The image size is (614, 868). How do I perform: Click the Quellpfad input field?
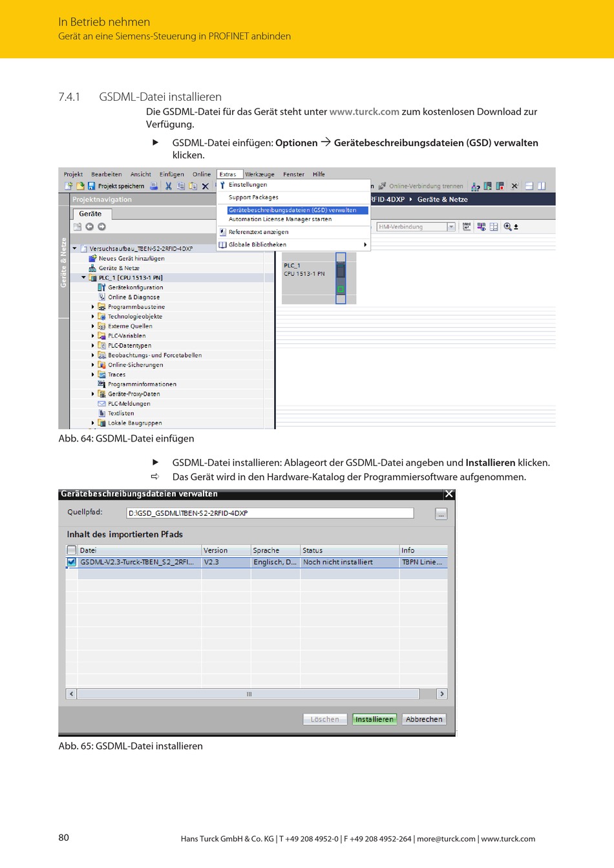pos(270,513)
